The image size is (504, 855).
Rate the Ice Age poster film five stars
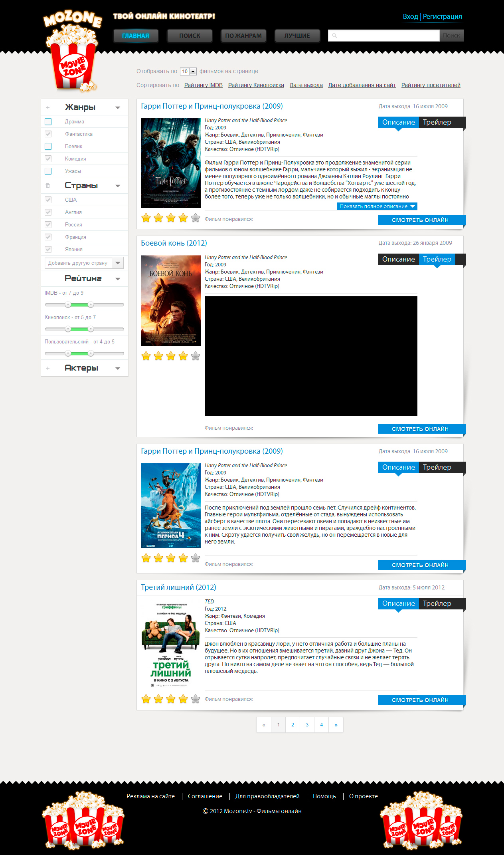click(x=196, y=558)
